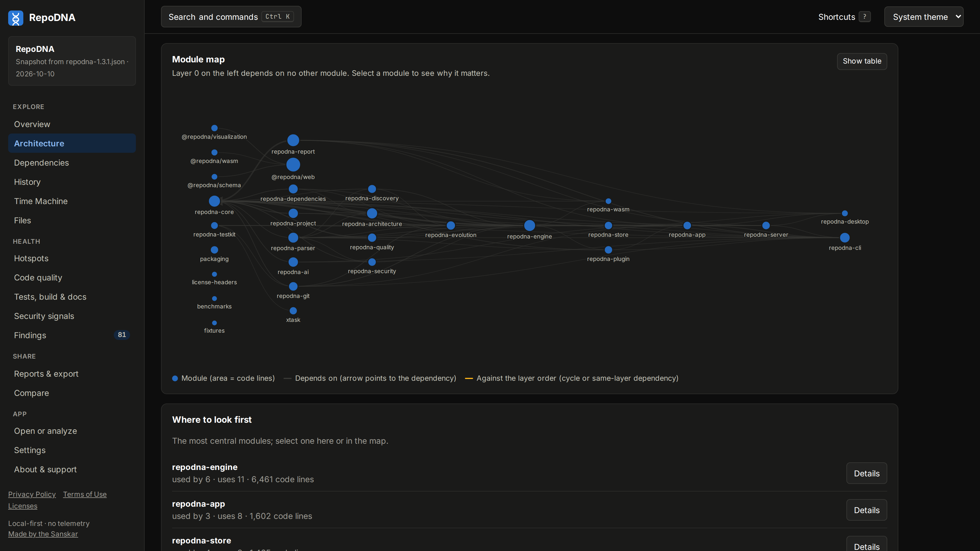Screen dimensions: 980x551
Task: Open Security signals page
Action: point(72,316)
